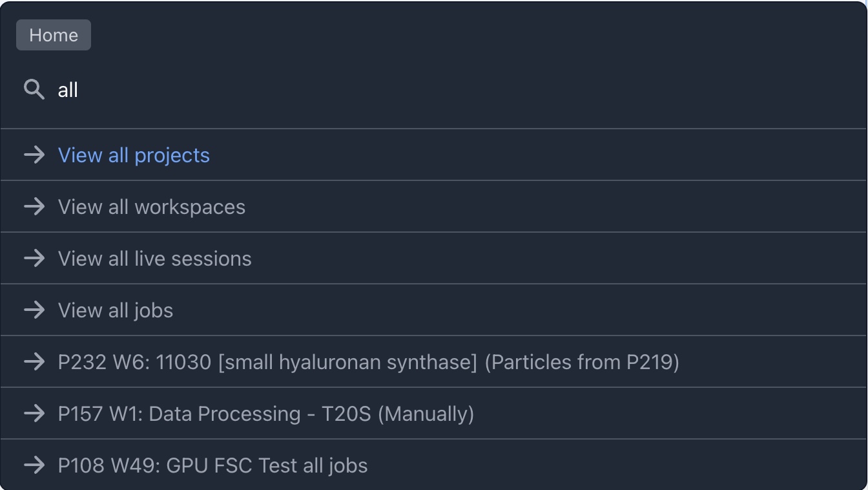The height and width of the screenshot is (490, 868).
Task: Click the arrow icon beside "View all projects"
Action: pos(34,154)
